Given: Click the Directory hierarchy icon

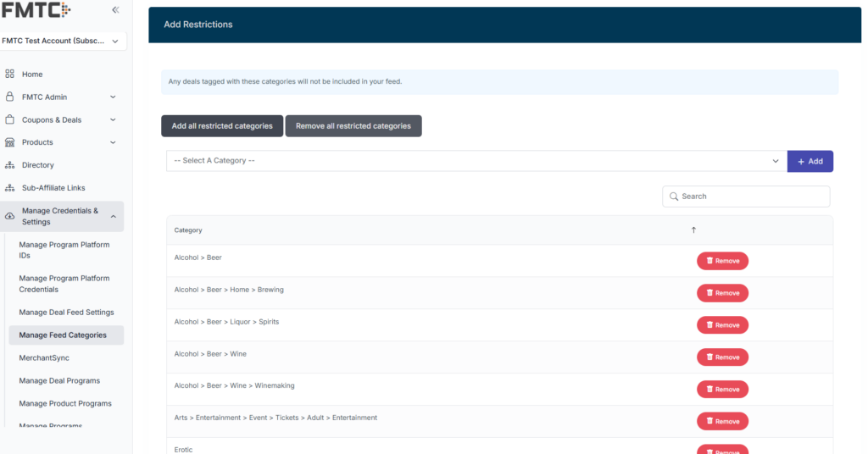Looking at the screenshot, I should (x=10, y=165).
